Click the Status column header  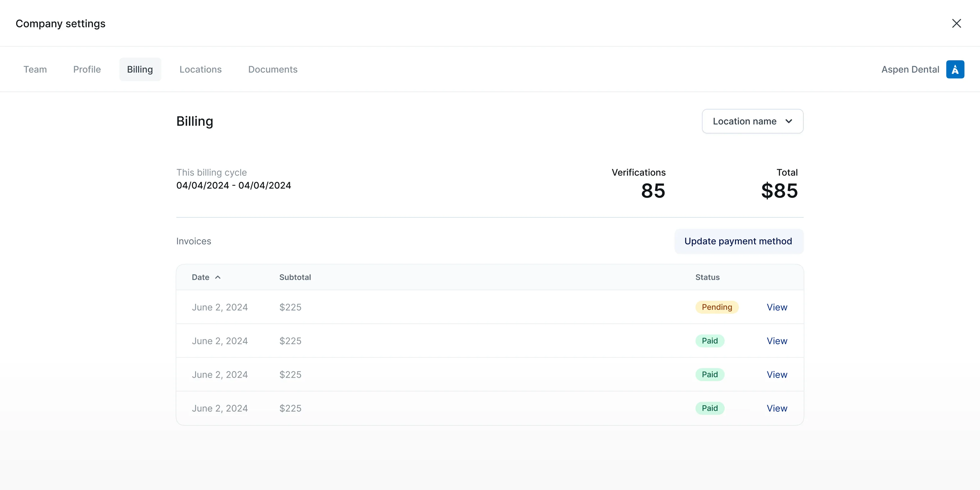(707, 277)
